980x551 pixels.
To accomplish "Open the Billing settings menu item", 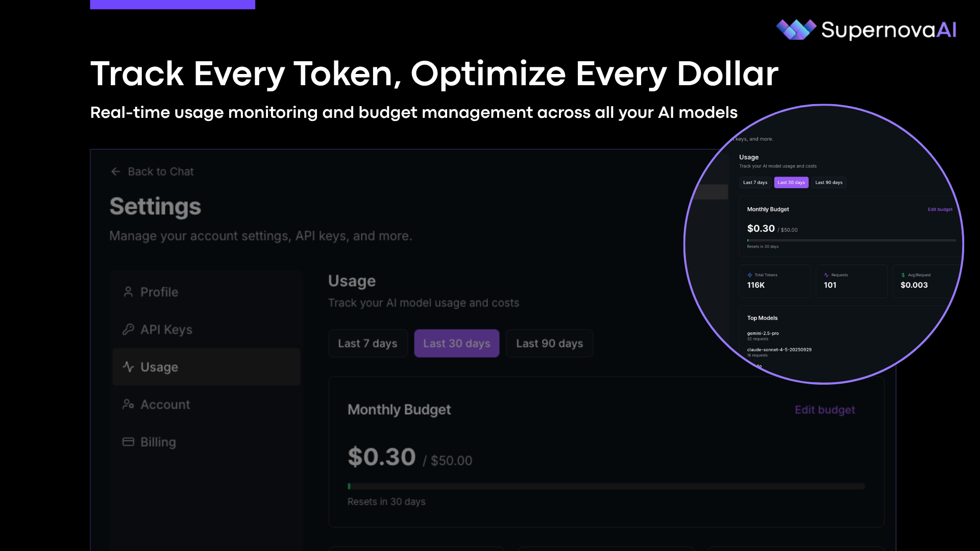I will [x=158, y=442].
